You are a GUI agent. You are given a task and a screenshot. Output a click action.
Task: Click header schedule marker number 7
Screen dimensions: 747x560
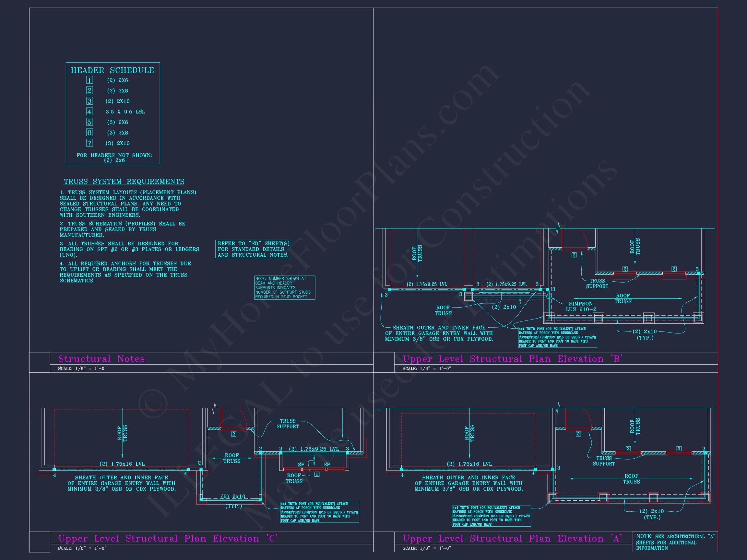(89, 143)
